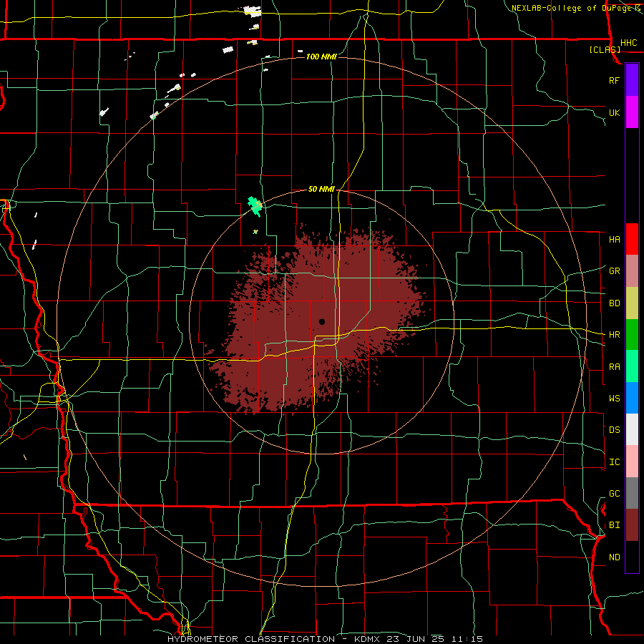
Task: Click the RF purple legend swatch
Action: (632, 80)
